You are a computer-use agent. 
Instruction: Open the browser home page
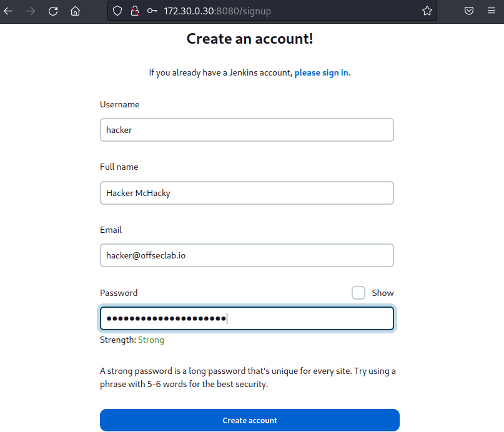[x=75, y=11]
